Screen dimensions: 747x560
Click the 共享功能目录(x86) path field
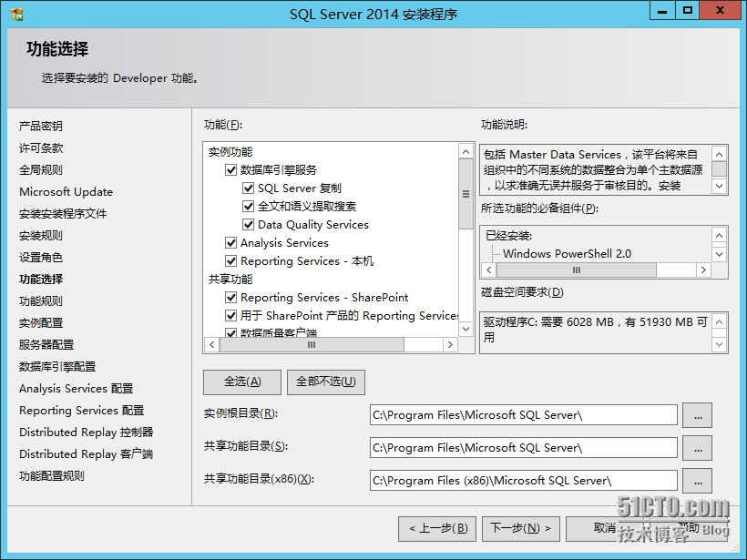(524, 481)
